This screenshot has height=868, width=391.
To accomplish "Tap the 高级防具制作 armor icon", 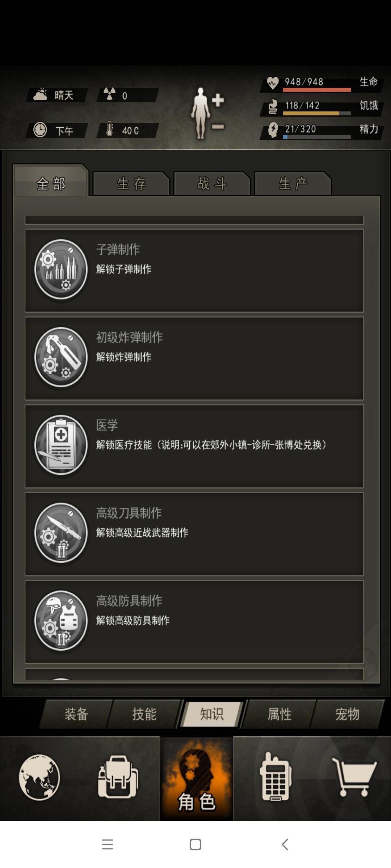I will point(61,621).
